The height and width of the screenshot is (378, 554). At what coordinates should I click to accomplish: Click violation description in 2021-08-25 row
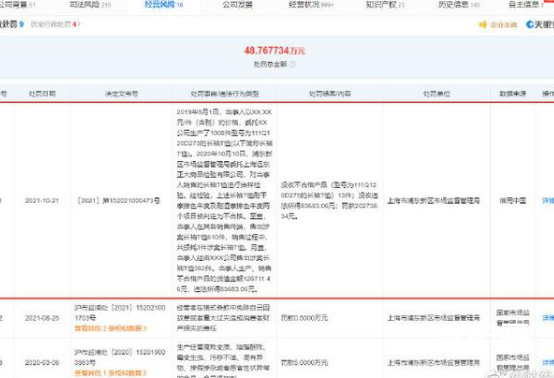point(223,318)
